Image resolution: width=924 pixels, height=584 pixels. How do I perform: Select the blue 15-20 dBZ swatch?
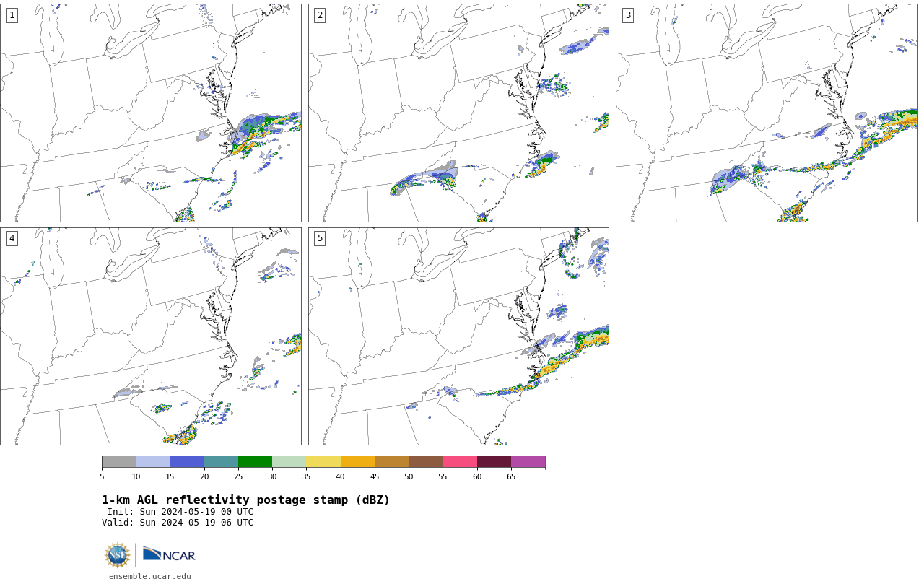(187, 462)
